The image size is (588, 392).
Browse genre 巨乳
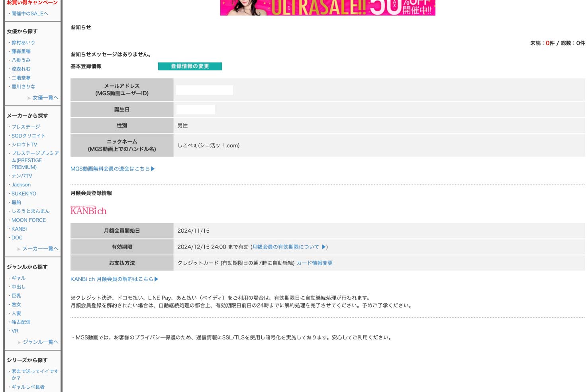coord(16,296)
